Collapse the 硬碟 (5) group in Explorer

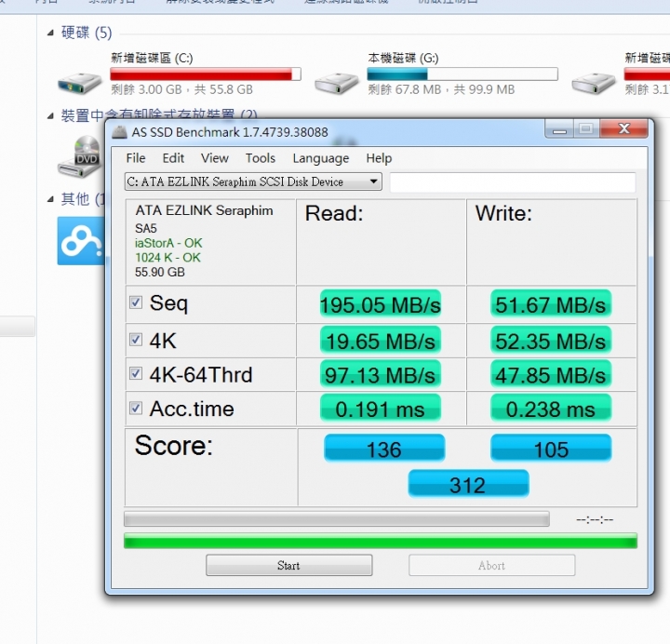(x=51, y=33)
